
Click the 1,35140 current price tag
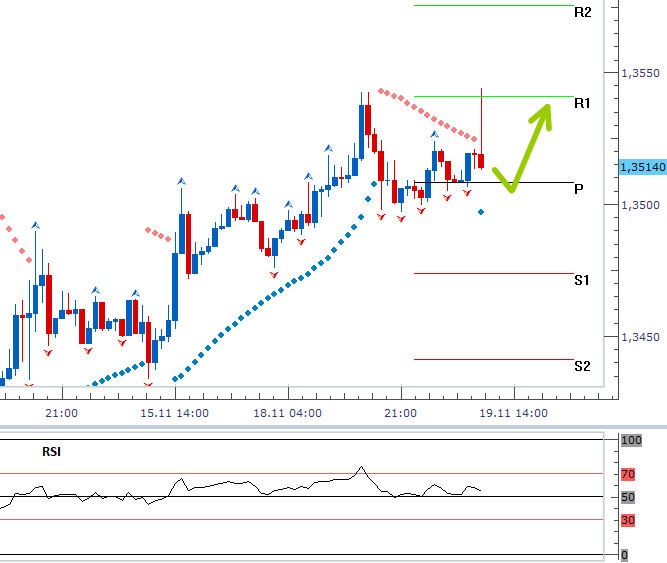coord(642,167)
